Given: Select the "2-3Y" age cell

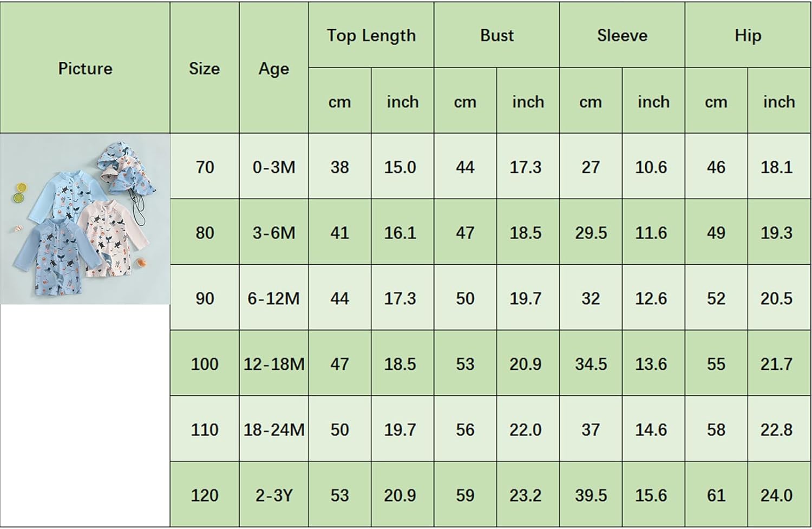Looking at the screenshot, I should (x=274, y=495).
